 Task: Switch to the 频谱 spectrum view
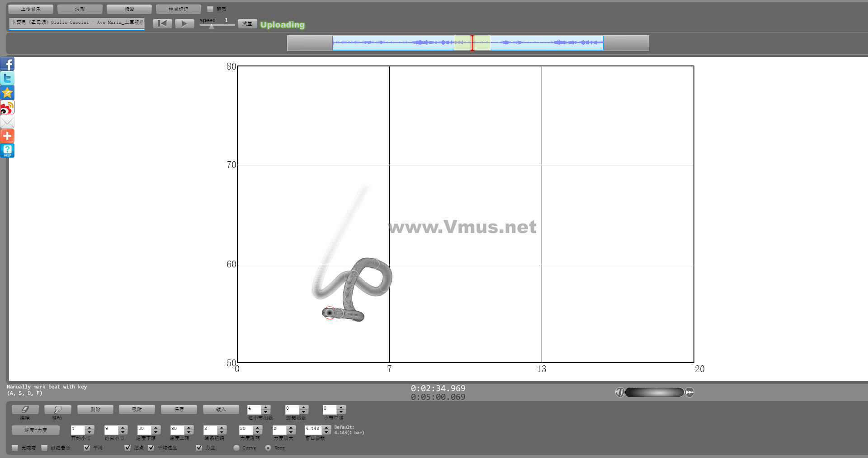pos(129,9)
